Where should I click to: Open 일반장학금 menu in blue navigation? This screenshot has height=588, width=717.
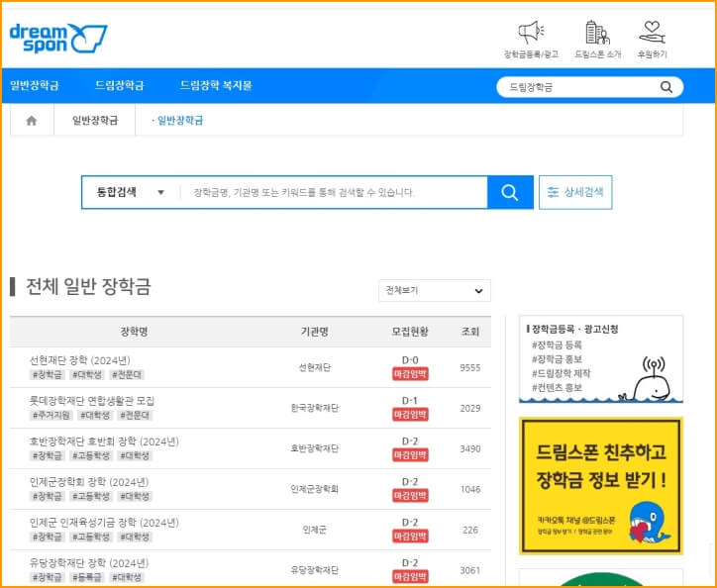tap(35, 85)
